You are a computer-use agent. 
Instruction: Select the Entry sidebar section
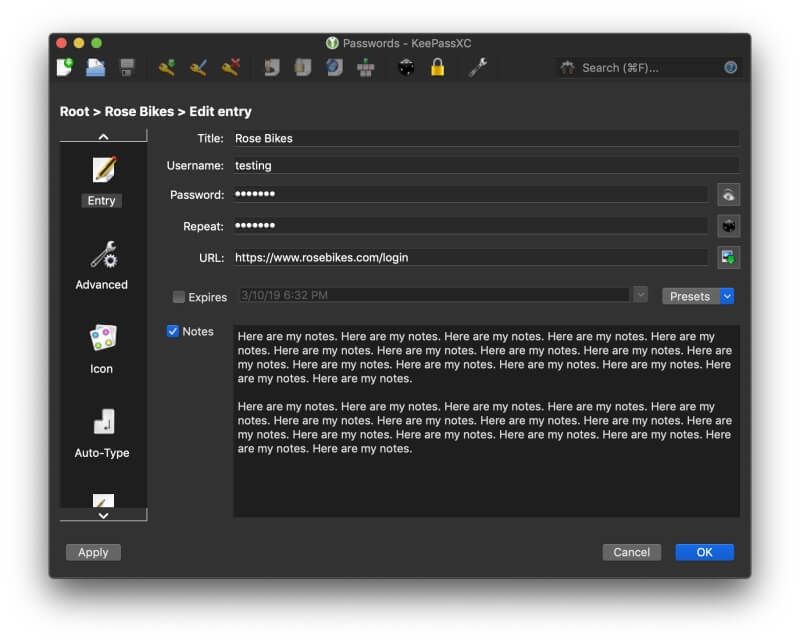coord(103,181)
